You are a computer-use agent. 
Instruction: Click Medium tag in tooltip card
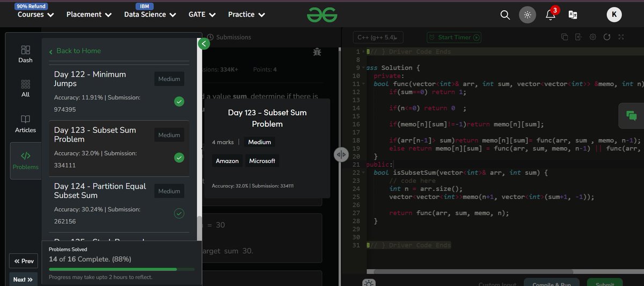tap(260, 142)
